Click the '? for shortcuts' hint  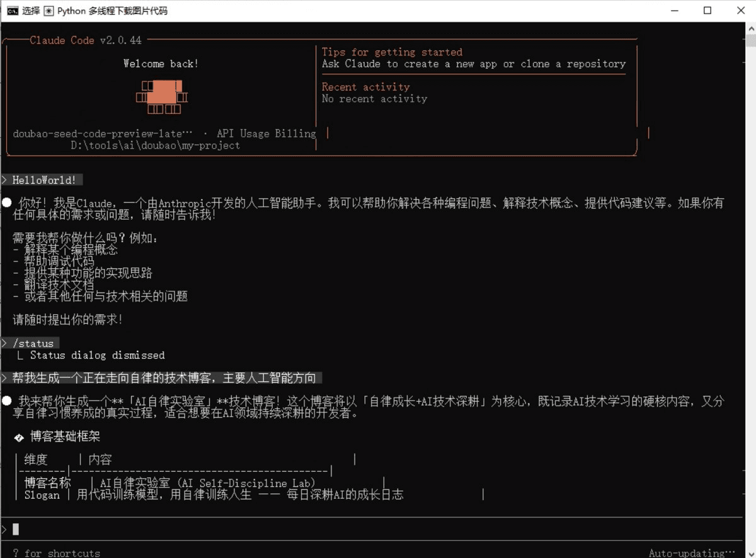pyautogui.click(x=56, y=553)
